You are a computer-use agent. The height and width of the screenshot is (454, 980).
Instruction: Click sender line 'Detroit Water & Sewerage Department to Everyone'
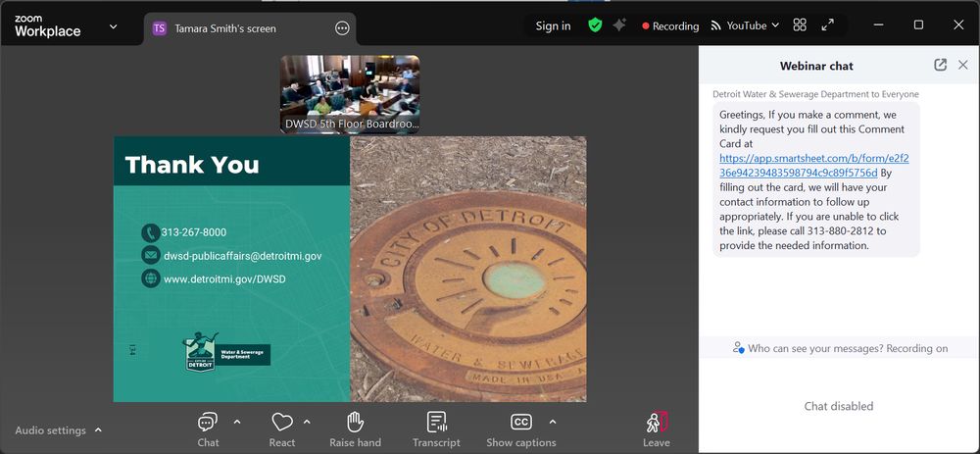click(815, 94)
